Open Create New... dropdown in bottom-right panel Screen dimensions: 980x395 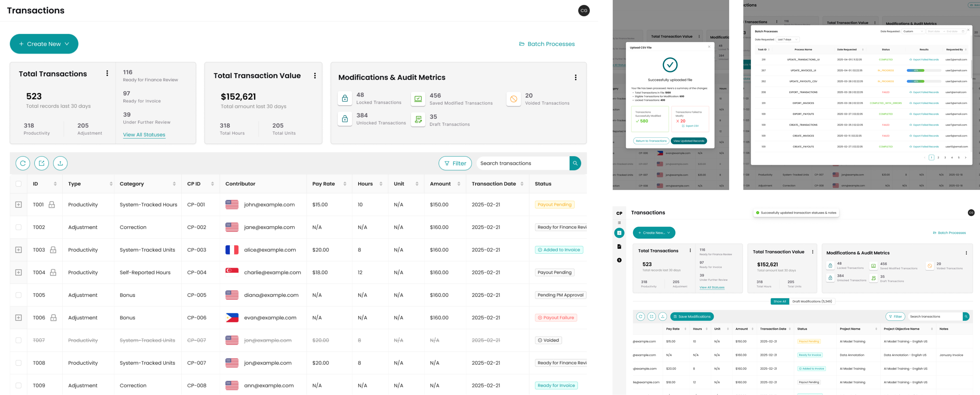coord(654,233)
